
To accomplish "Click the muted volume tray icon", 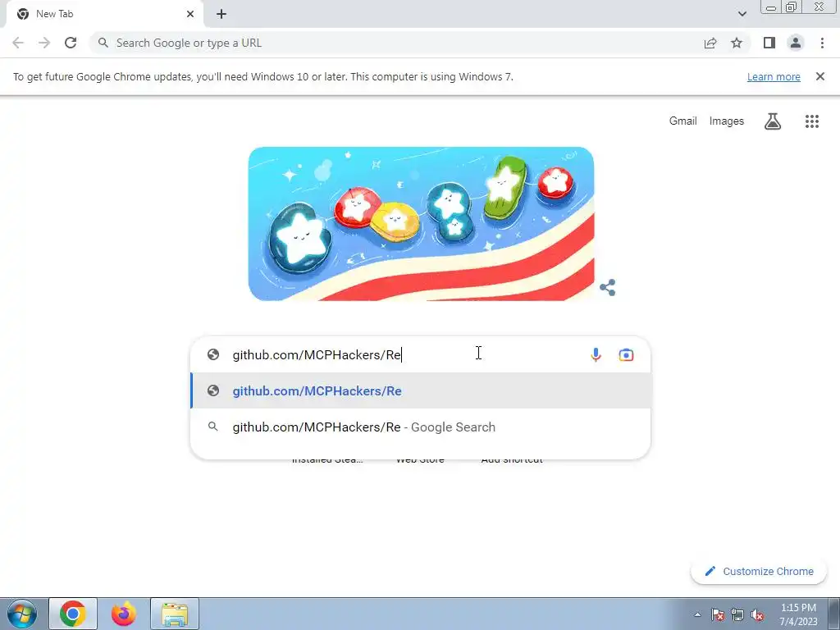I will tap(757, 614).
